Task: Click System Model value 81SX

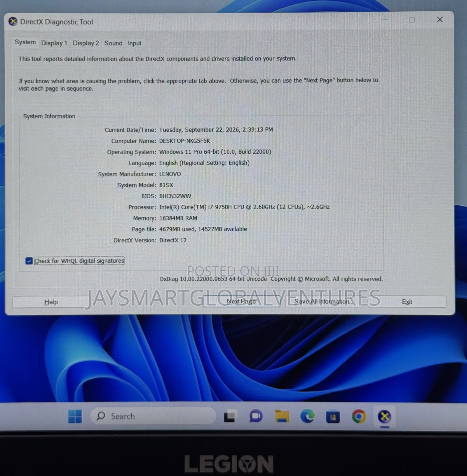Action: (166, 185)
